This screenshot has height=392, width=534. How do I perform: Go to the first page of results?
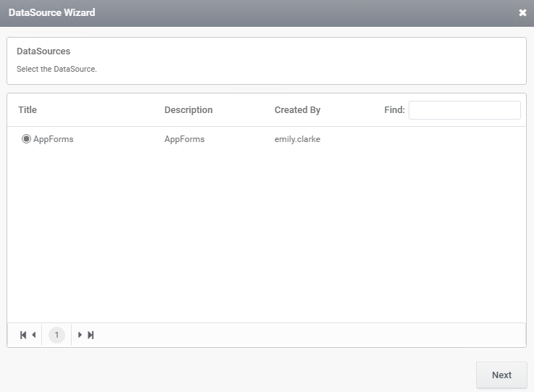(x=23, y=335)
